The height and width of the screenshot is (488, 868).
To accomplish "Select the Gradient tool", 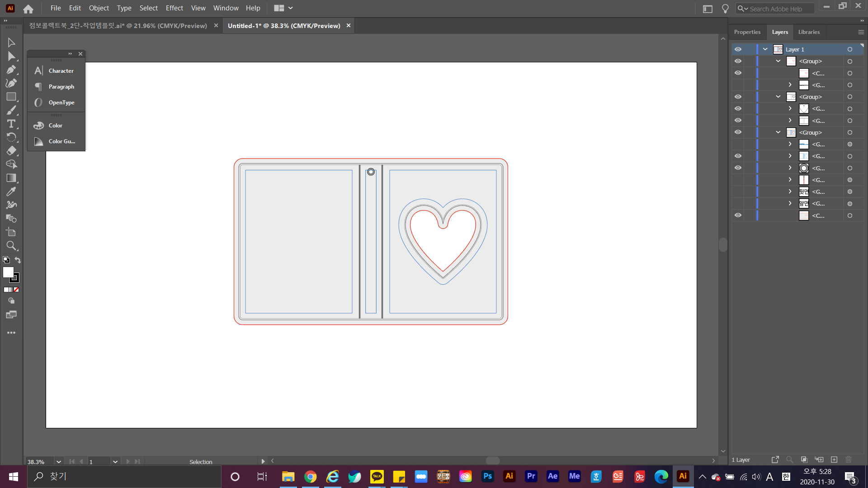I will 11,178.
